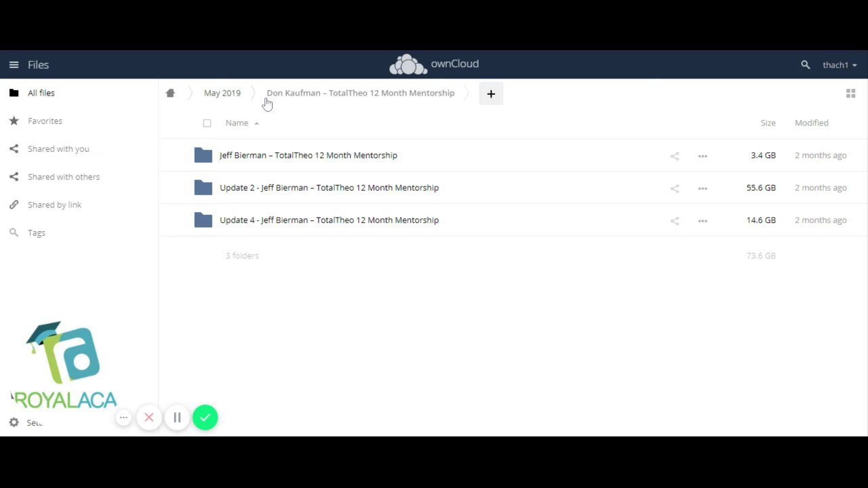Screen dimensions: 868x488
Task: Sort by the Name column header
Action: pyautogui.click(x=237, y=123)
